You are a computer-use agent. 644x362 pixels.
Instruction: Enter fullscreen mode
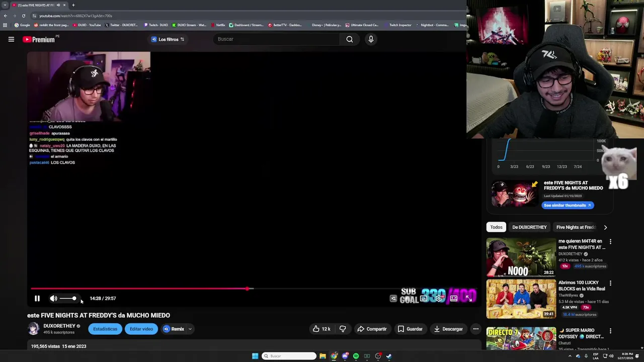tap(468, 298)
